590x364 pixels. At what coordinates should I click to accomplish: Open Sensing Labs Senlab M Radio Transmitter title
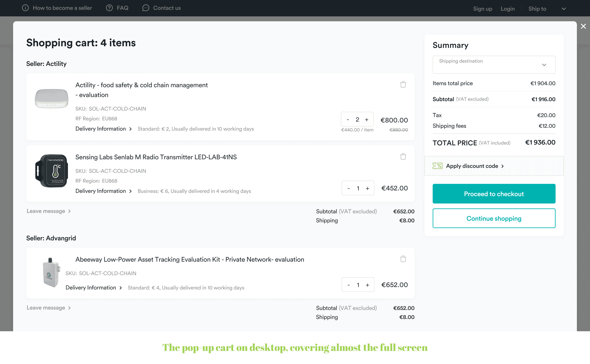pyautogui.click(x=156, y=157)
